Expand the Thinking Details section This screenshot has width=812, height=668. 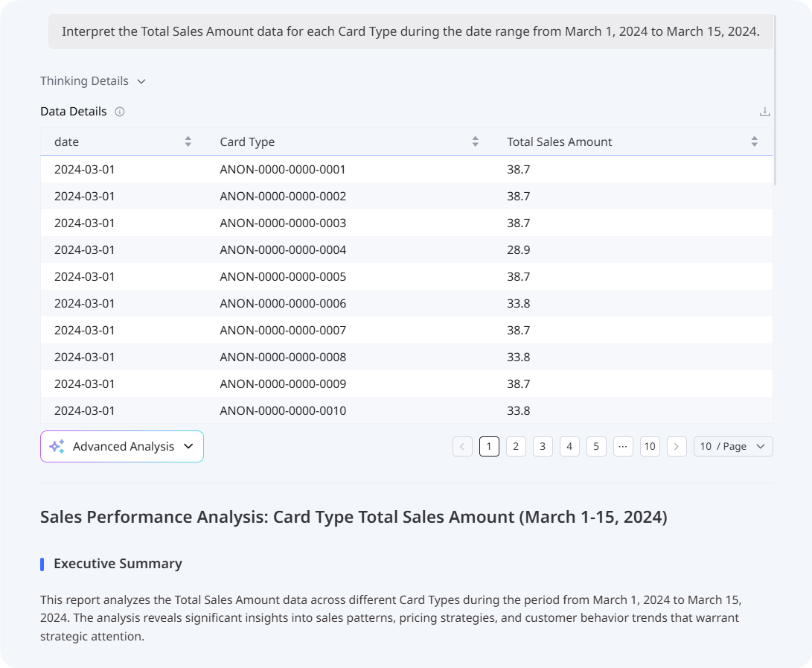[x=92, y=81]
